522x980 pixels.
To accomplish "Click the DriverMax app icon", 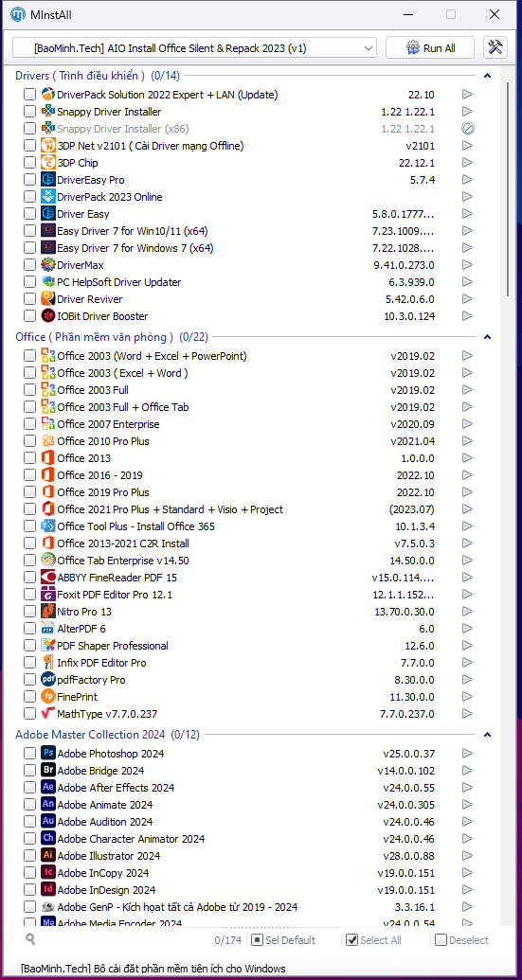I will click(48, 265).
